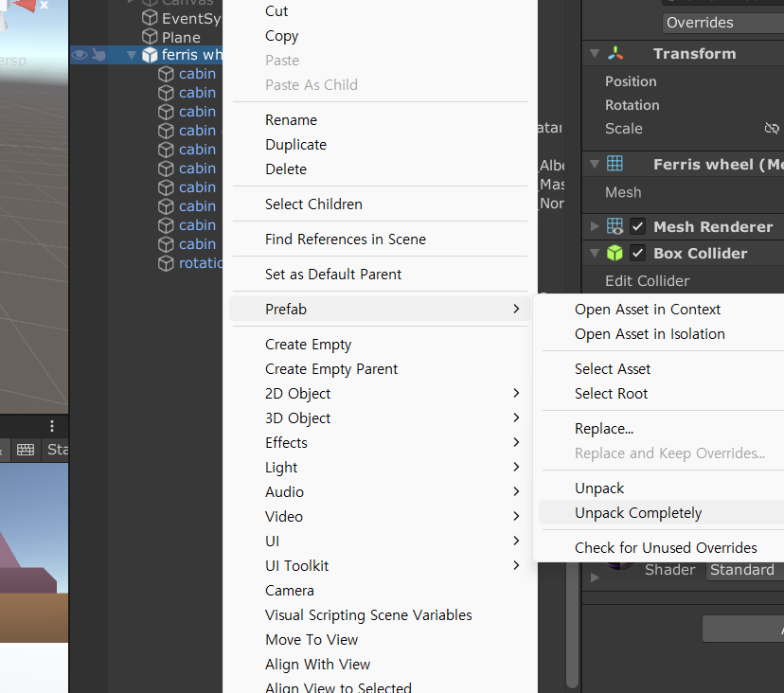Viewport: 784px width, 693px height.
Task: Open the Shader Standard dropdown
Action: pos(745,570)
